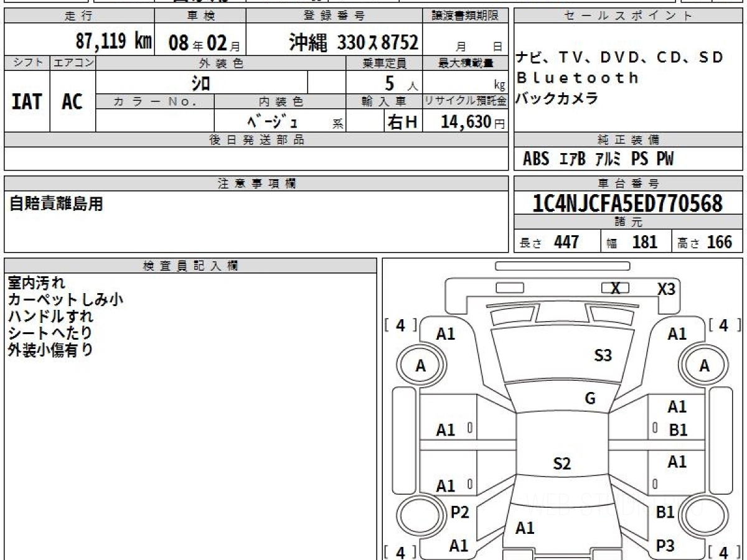Click the 登録番号 header
747x560 pixels.
click(335, 16)
